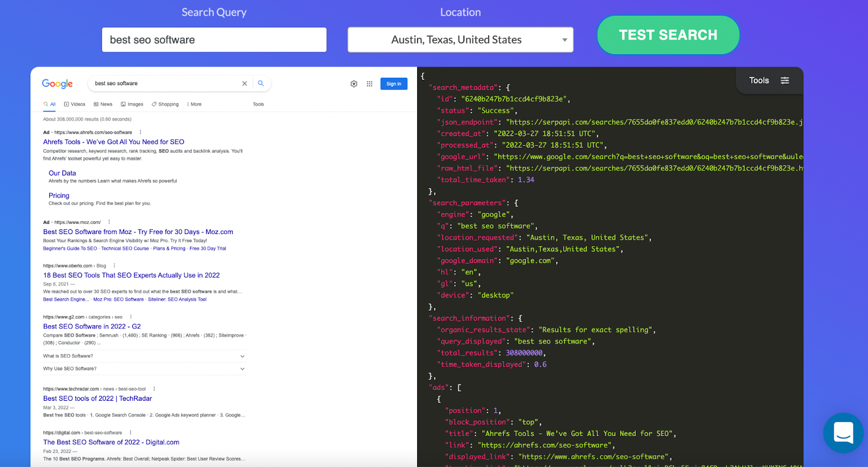Click total_time_taken value 1.34
The width and height of the screenshot is (868, 467).
click(526, 180)
